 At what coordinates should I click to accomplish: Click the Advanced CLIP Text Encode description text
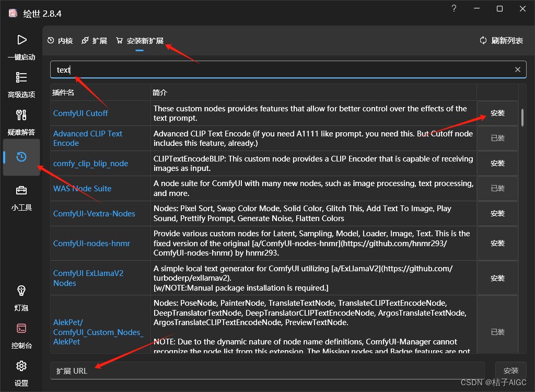(x=313, y=139)
